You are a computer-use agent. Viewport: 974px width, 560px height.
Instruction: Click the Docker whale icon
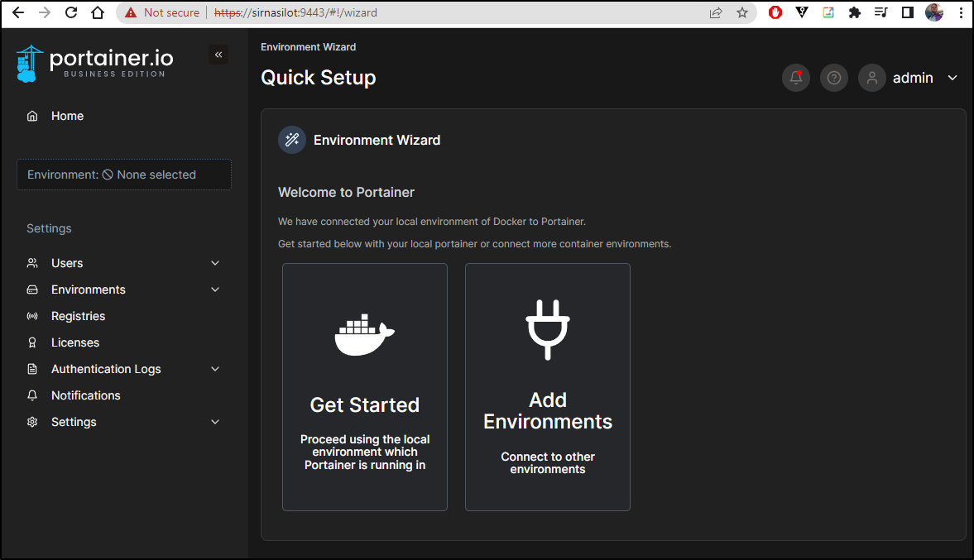click(x=365, y=335)
